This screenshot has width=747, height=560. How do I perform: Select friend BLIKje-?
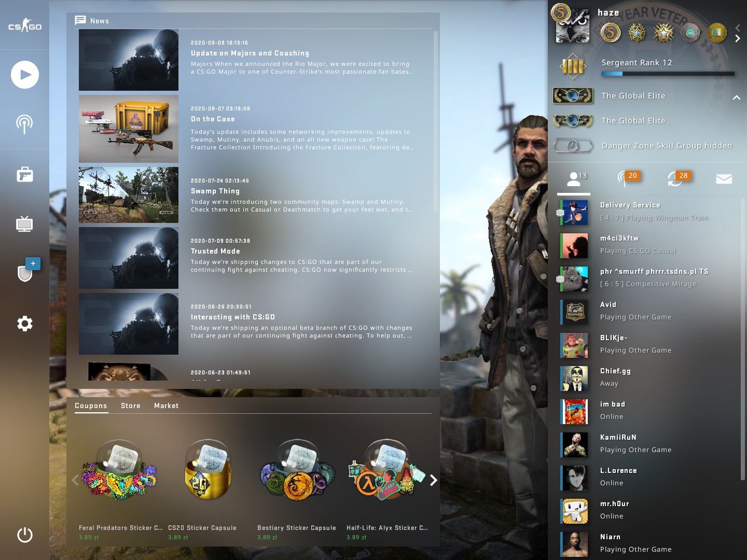click(648, 345)
